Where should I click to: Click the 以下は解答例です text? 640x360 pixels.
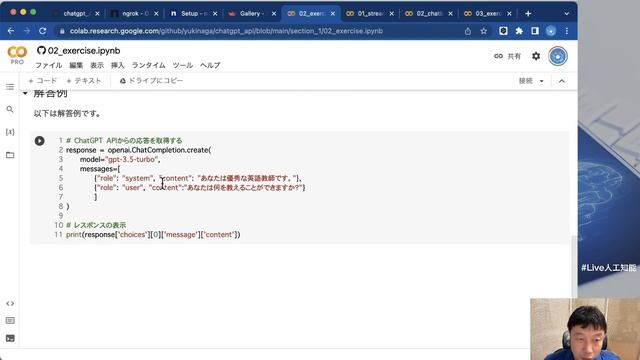point(67,113)
